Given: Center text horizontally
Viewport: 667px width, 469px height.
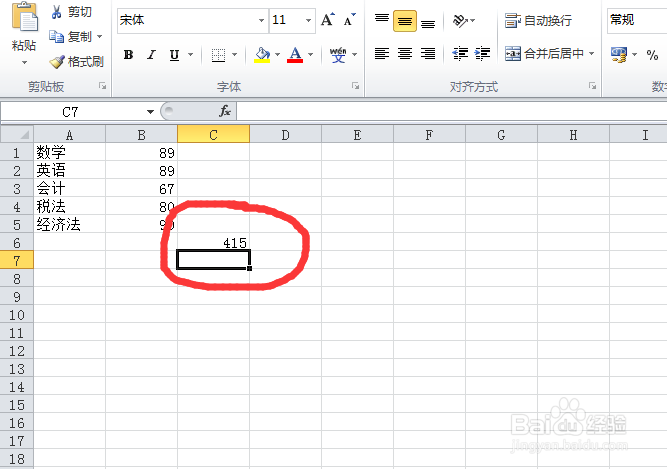Looking at the screenshot, I should point(405,54).
